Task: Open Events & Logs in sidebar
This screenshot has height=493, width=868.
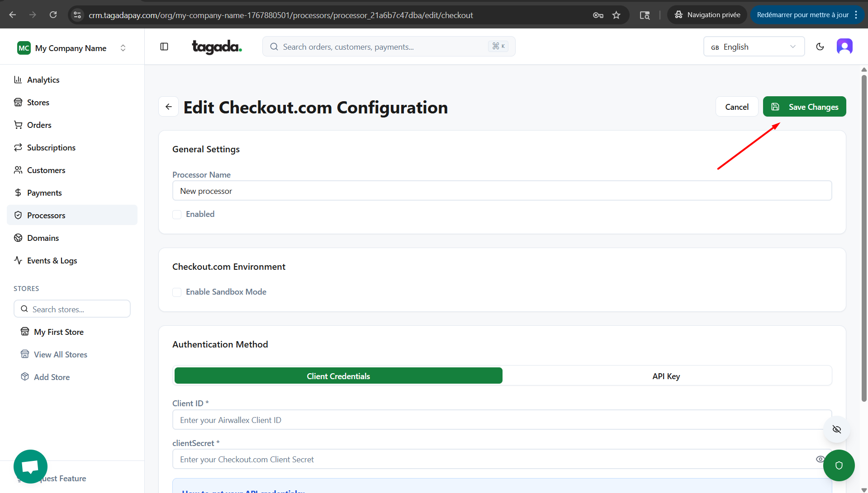Action: tap(52, 260)
